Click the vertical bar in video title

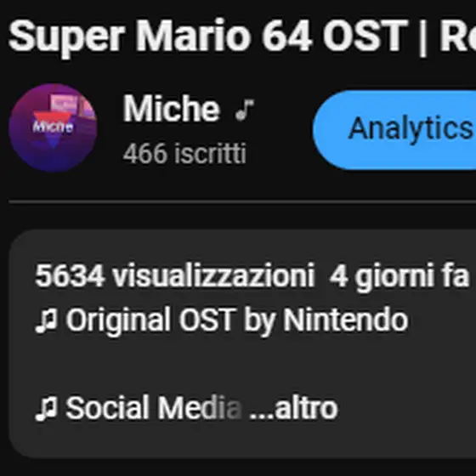point(422,37)
